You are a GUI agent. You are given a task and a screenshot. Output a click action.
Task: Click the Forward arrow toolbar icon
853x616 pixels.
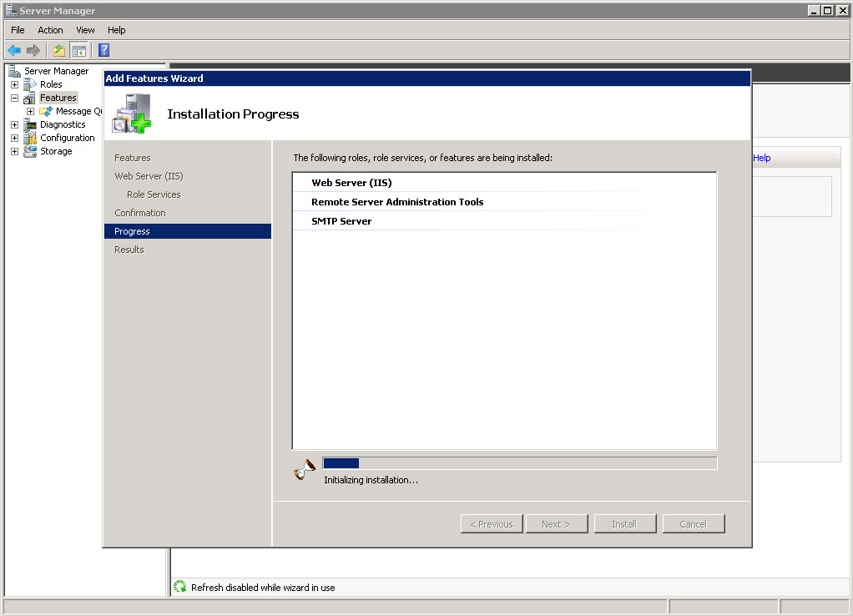click(33, 51)
